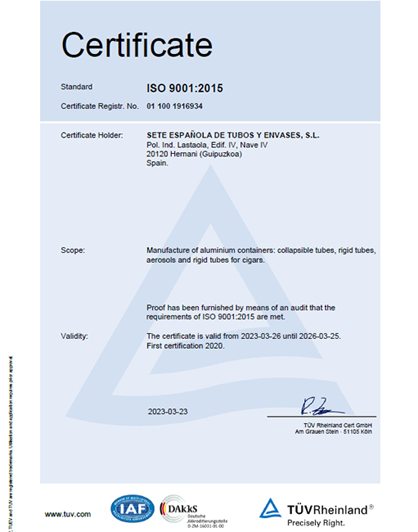Click scope text Manufacture of aluminium containers
This screenshot has height=532, width=418.
point(261,250)
